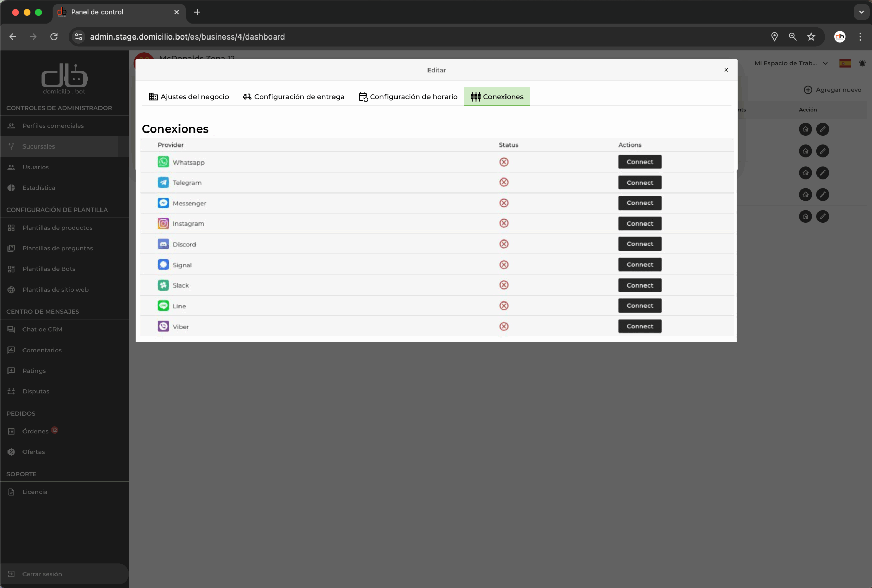Switch to Configuración de horario tab

point(408,97)
